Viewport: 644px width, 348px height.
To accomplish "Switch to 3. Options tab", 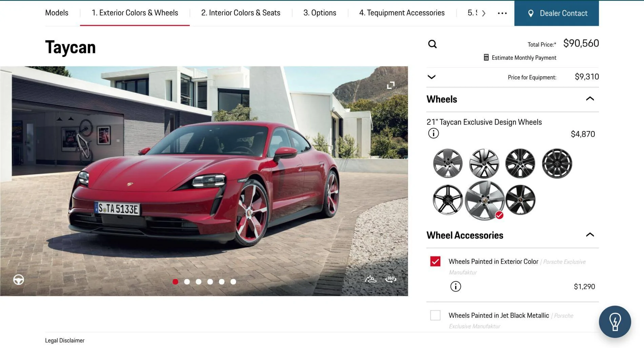I will point(320,13).
